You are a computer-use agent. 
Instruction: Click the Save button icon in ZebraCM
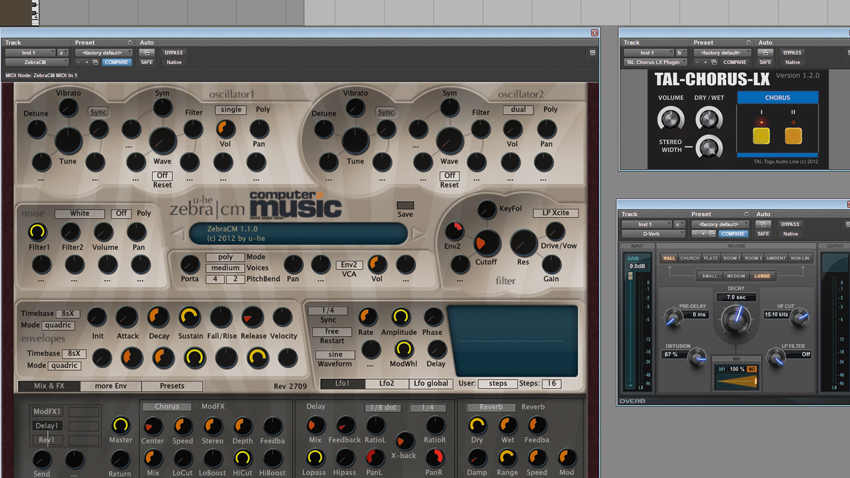point(405,205)
